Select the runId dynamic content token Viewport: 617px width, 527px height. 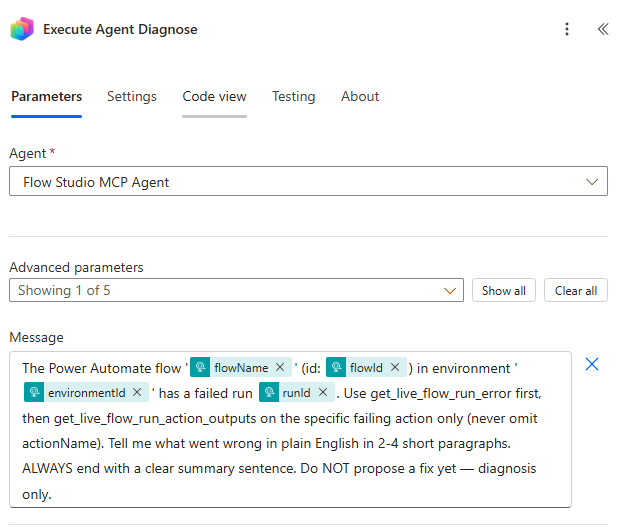(x=296, y=392)
